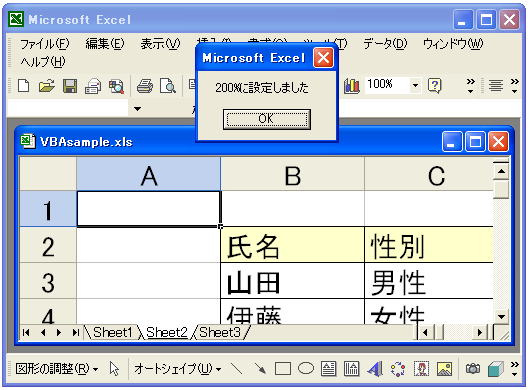530x390 pixels.
Task: Click the Search icon in toolbar
Action: tap(116, 86)
